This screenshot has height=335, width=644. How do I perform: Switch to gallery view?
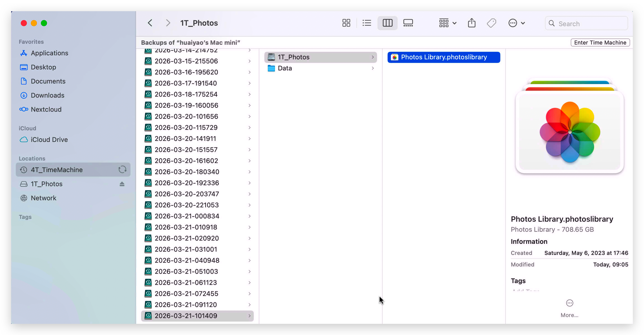408,23
